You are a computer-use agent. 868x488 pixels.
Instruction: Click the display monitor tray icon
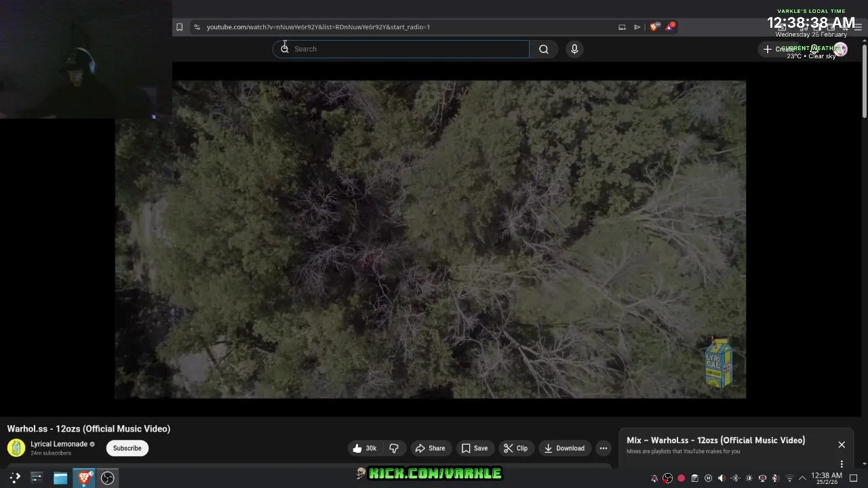click(762, 479)
